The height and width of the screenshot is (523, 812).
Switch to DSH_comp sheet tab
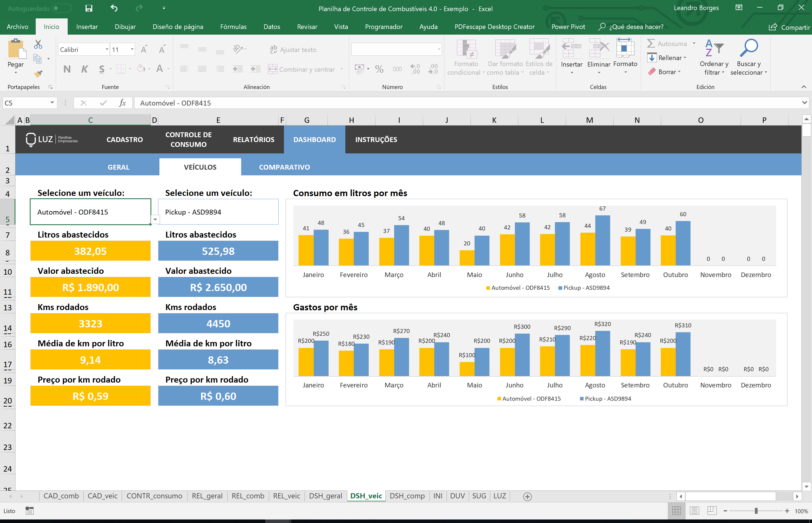pyautogui.click(x=407, y=496)
